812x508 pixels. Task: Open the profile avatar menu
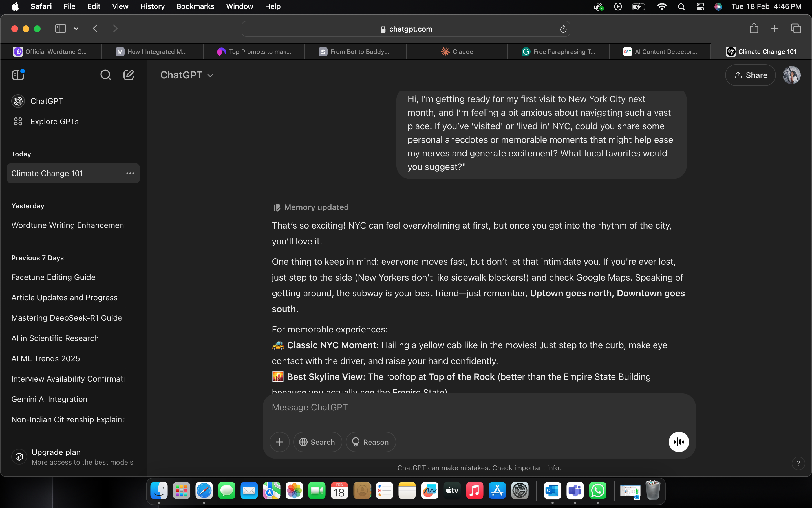[791, 75]
